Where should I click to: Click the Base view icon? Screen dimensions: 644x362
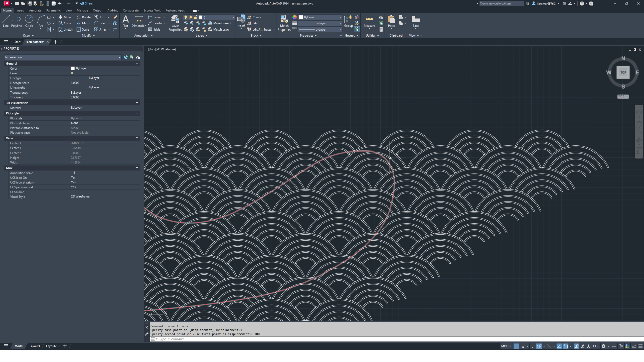click(416, 21)
